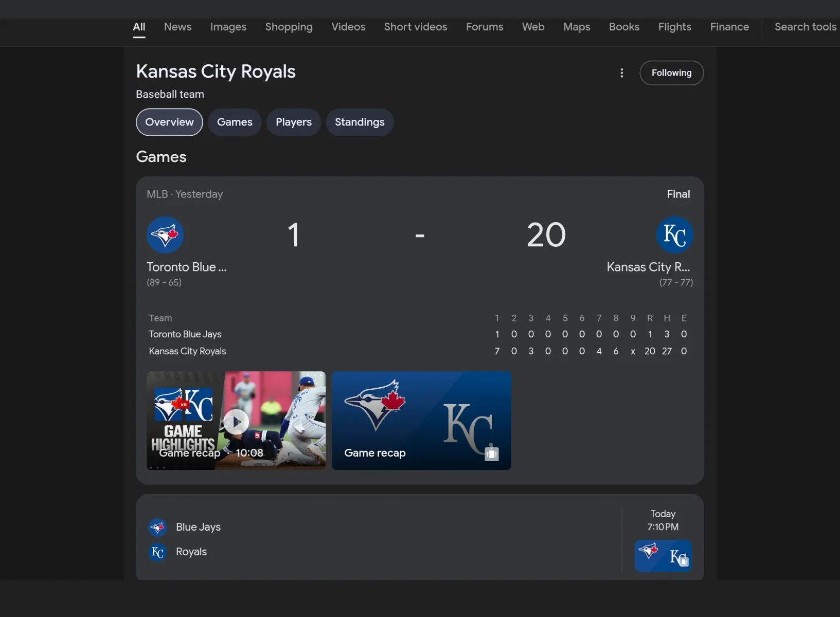
Task: Click the Baseball team subtitle
Action: point(170,95)
